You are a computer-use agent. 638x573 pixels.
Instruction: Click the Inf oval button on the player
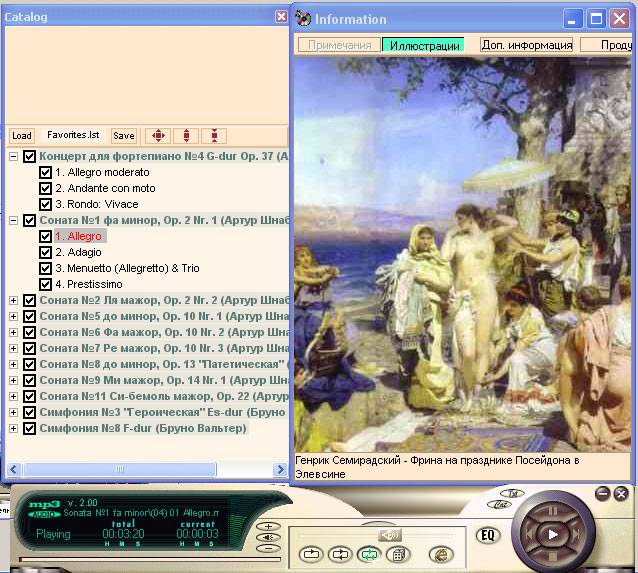click(512, 493)
